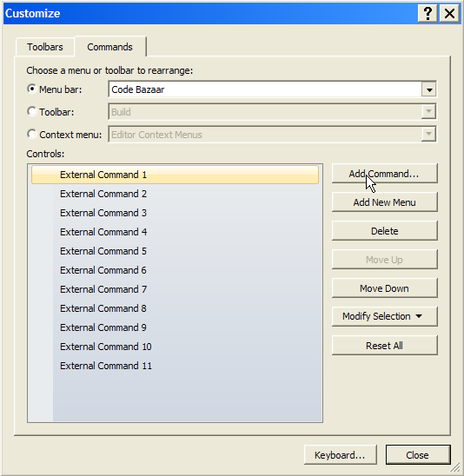Click the Close button at the bottom
The image size is (464, 476).
[418, 455]
